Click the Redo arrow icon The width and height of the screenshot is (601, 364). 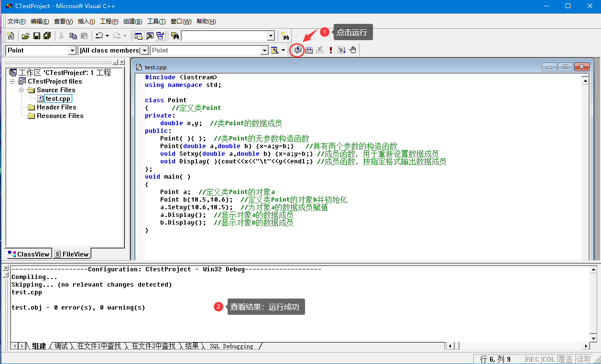[x=117, y=36]
